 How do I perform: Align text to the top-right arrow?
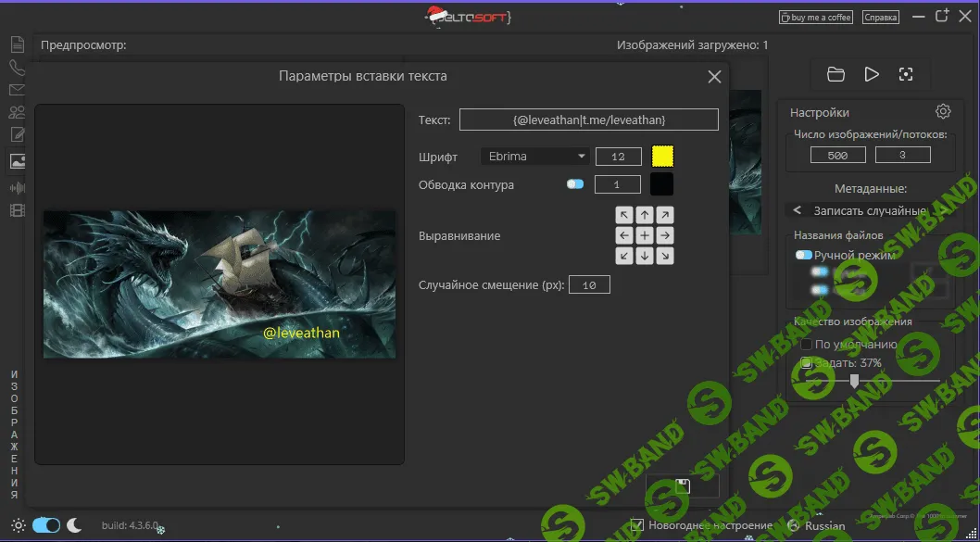[665, 216]
